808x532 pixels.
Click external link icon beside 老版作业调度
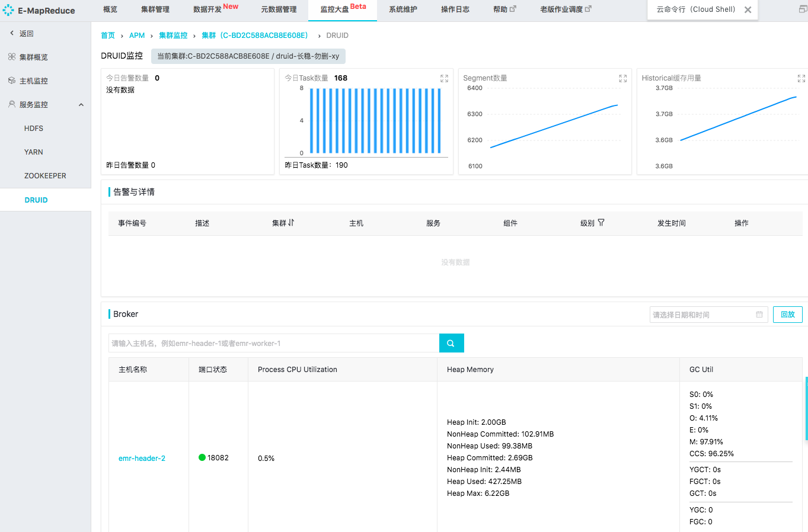pos(588,9)
